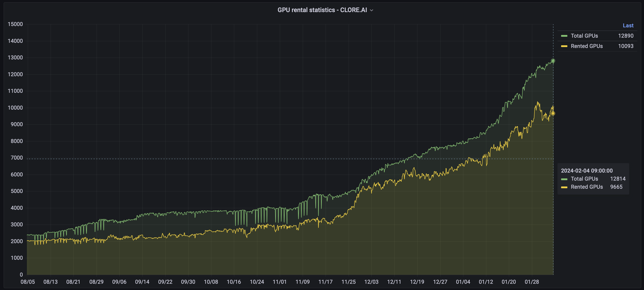Click the yellow Rented GPUs marker in the tooltip

click(564, 187)
